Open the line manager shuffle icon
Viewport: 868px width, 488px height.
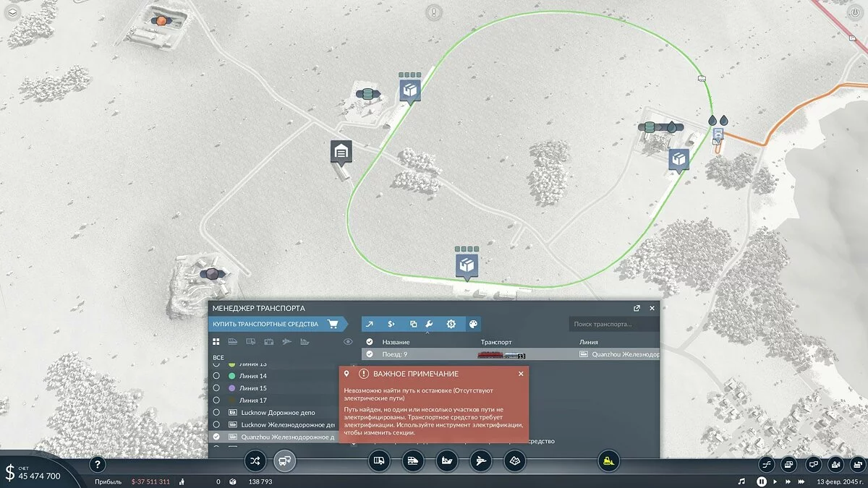(x=255, y=461)
